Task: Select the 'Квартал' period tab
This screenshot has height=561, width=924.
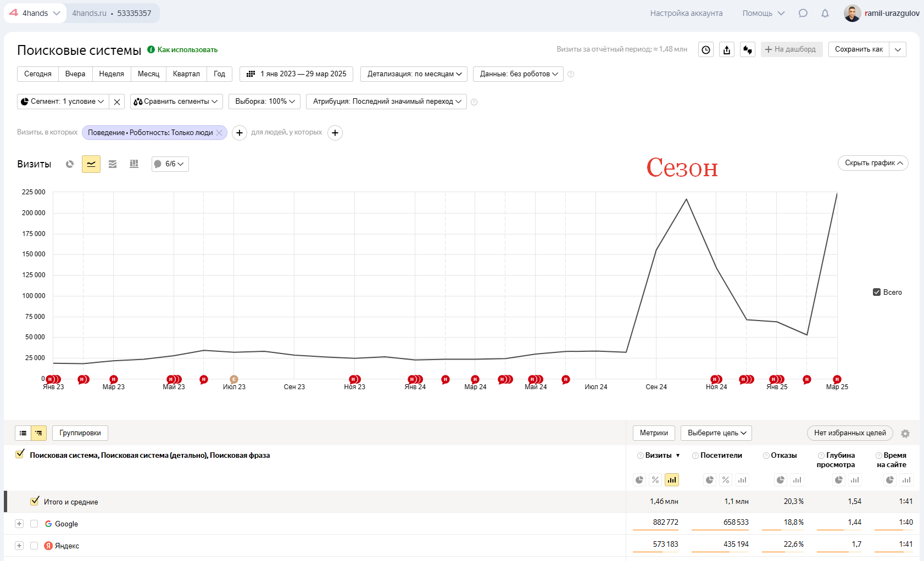Action: coord(186,74)
